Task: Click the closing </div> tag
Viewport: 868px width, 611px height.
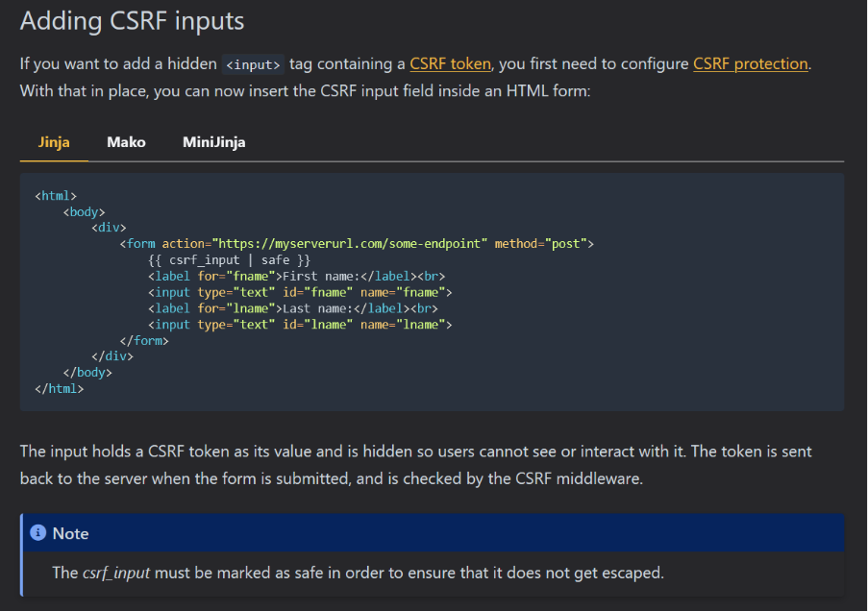Action: click(112, 356)
